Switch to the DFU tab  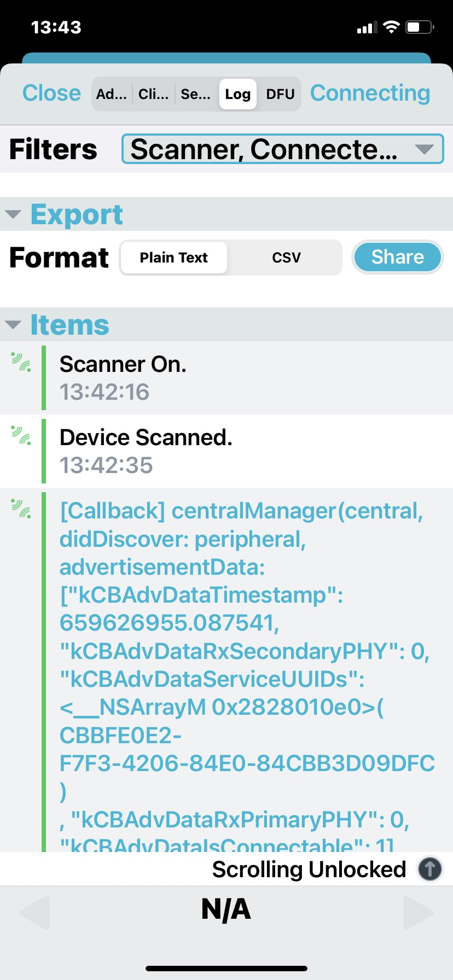click(x=280, y=94)
